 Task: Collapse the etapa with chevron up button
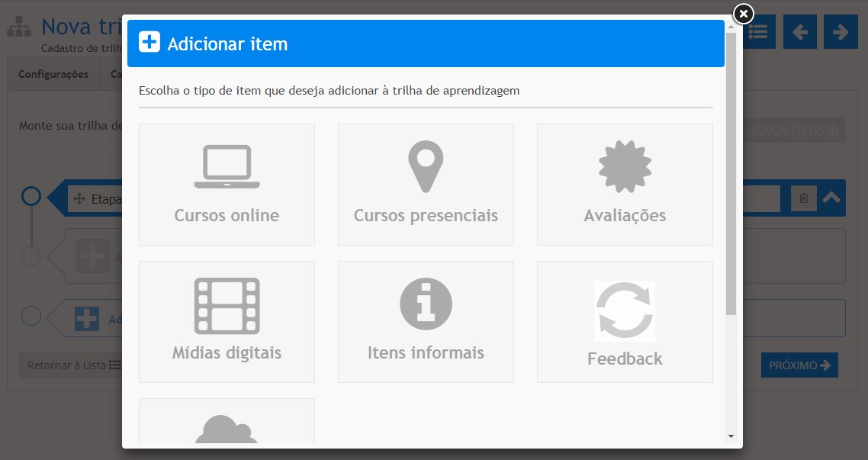831,198
